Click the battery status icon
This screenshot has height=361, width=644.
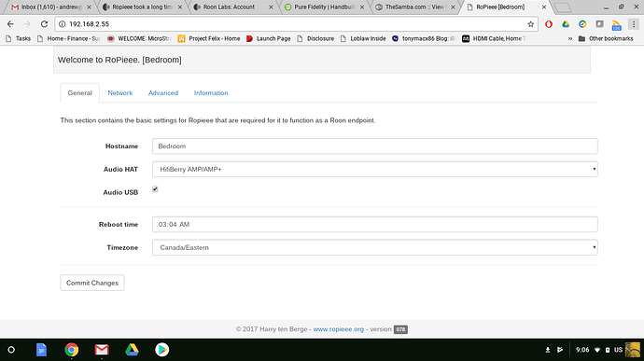coord(608,350)
